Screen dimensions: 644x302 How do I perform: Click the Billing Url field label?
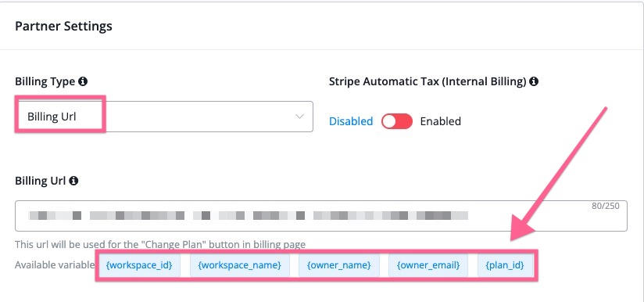click(41, 181)
